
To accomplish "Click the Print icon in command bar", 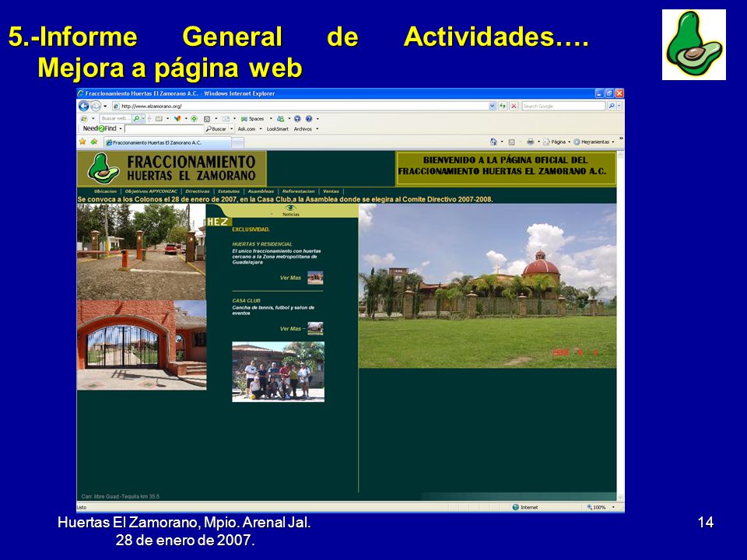I will [x=530, y=142].
